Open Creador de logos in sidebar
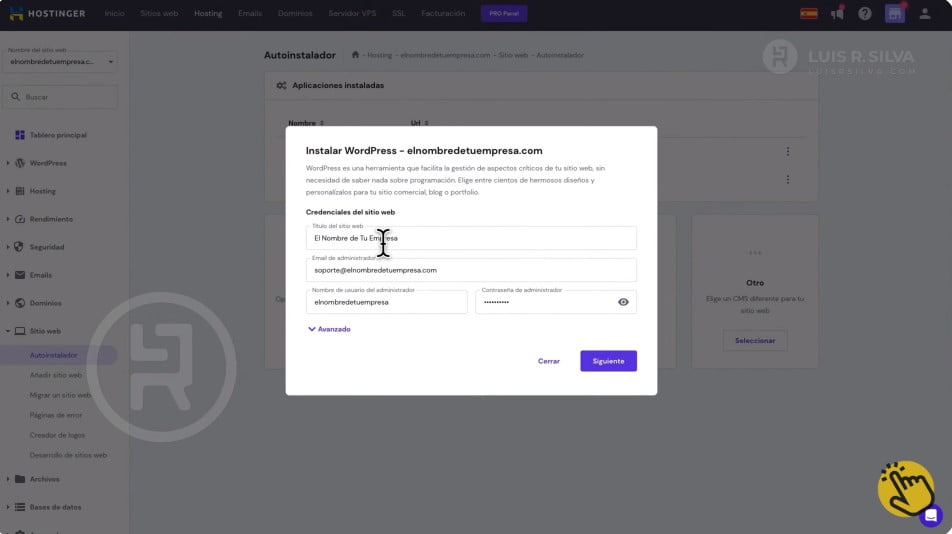Viewport: 952px width, 534px height. pyautogui.click(x=57, y=435)
